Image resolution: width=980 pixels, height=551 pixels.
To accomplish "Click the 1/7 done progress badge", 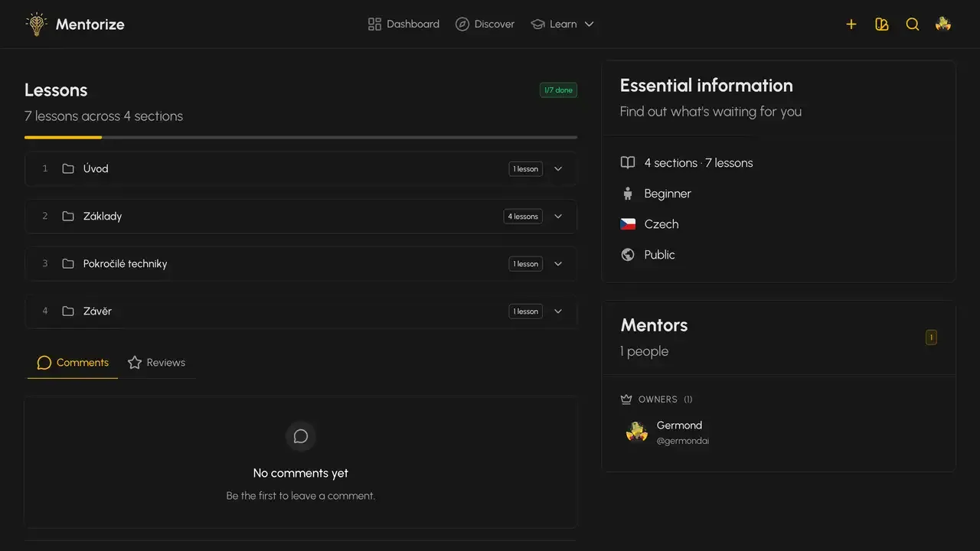I will pos(558,90).
